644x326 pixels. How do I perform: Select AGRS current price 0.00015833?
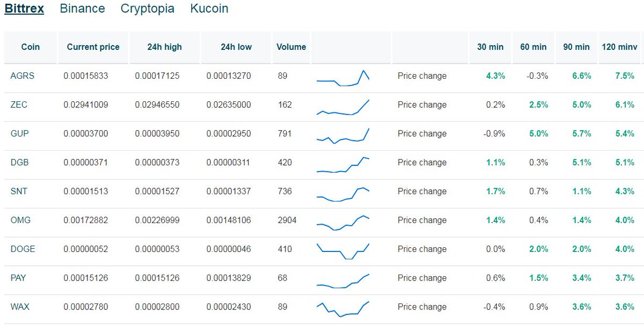coord(86,76)
